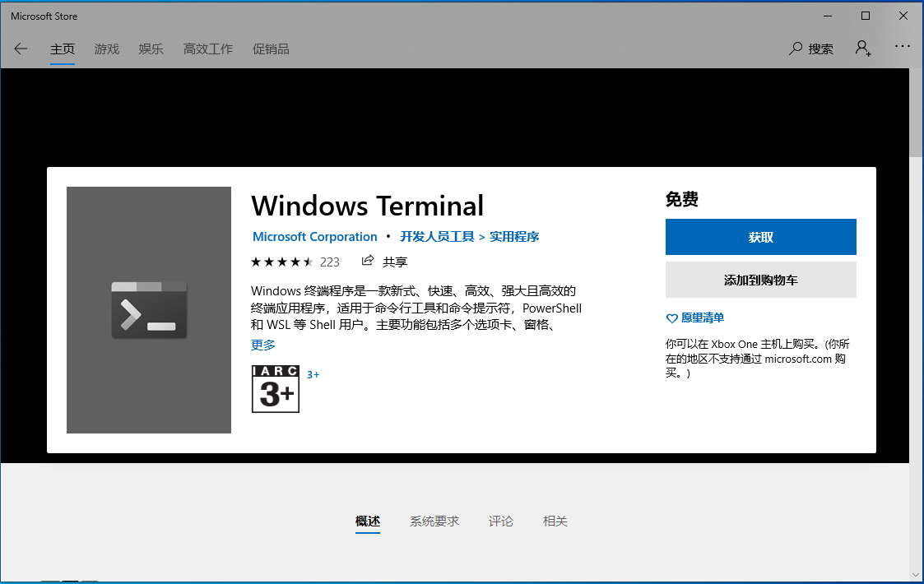Screen dimensions: 924x584
Task: Switch to the 系统要求 tab
Action: pyautogui.click(x=434, y=521)
